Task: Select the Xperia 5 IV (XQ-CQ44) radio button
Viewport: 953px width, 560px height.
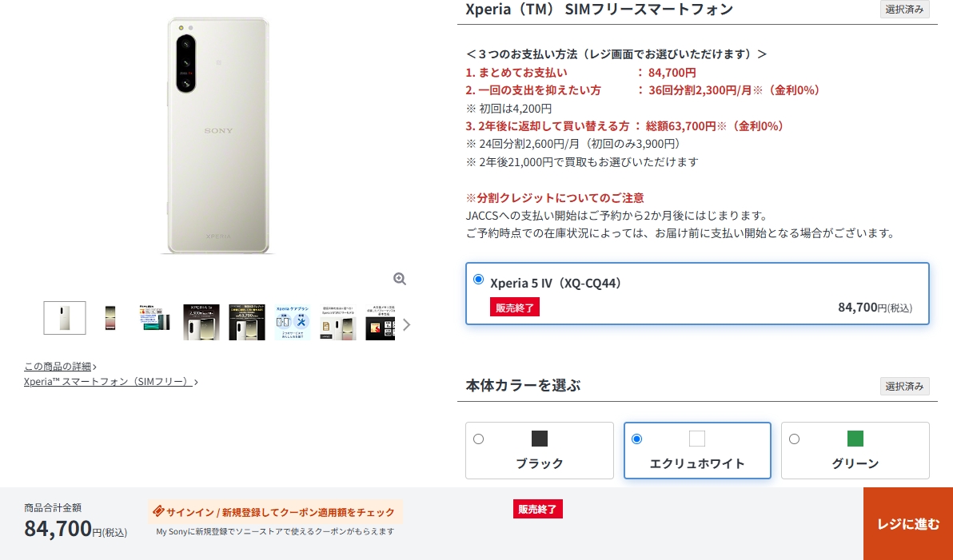Action: (478, 280)
